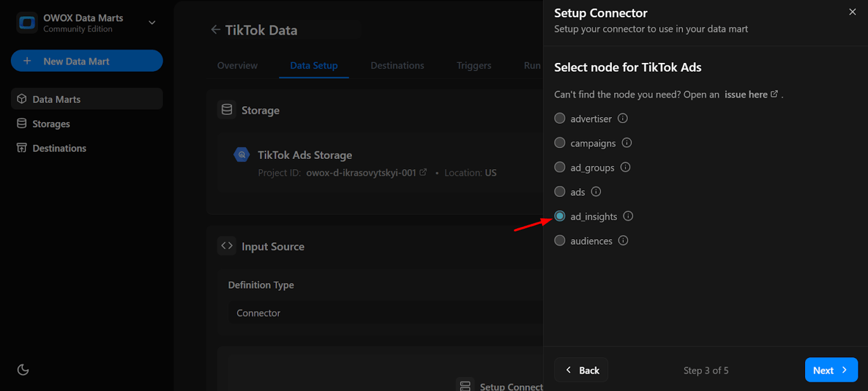The image size is (868, 391).
Task: Open Storages in the sidebar
Action: [x=87, y=123]
